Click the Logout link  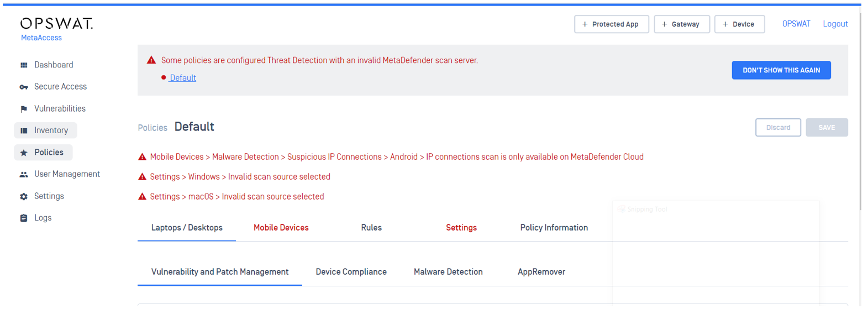click(x=835, y=24)
